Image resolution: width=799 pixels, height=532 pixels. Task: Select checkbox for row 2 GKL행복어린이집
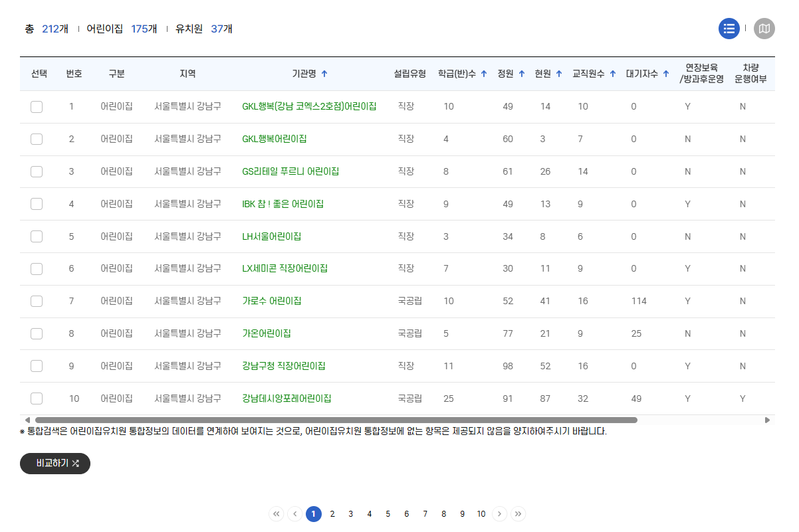click(x=37, y=139)
